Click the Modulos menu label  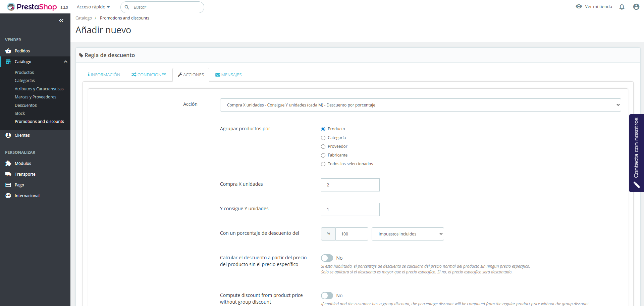click(x=23, y=164)
